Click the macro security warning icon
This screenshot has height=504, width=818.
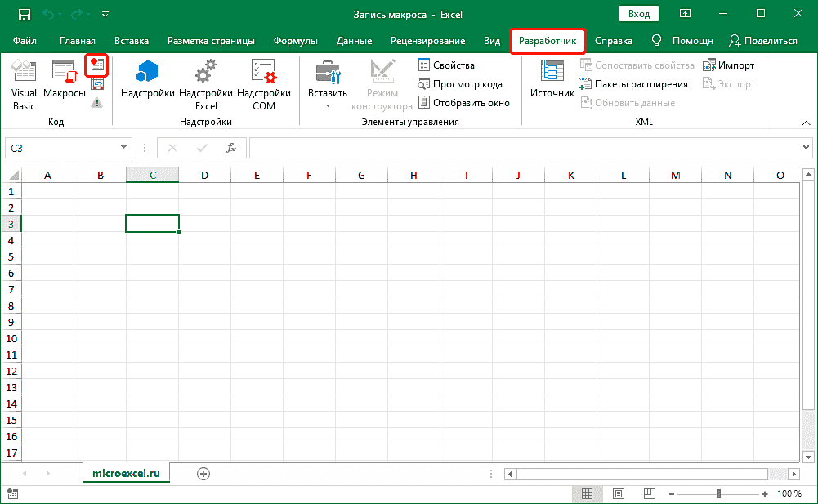pos(97,102)
